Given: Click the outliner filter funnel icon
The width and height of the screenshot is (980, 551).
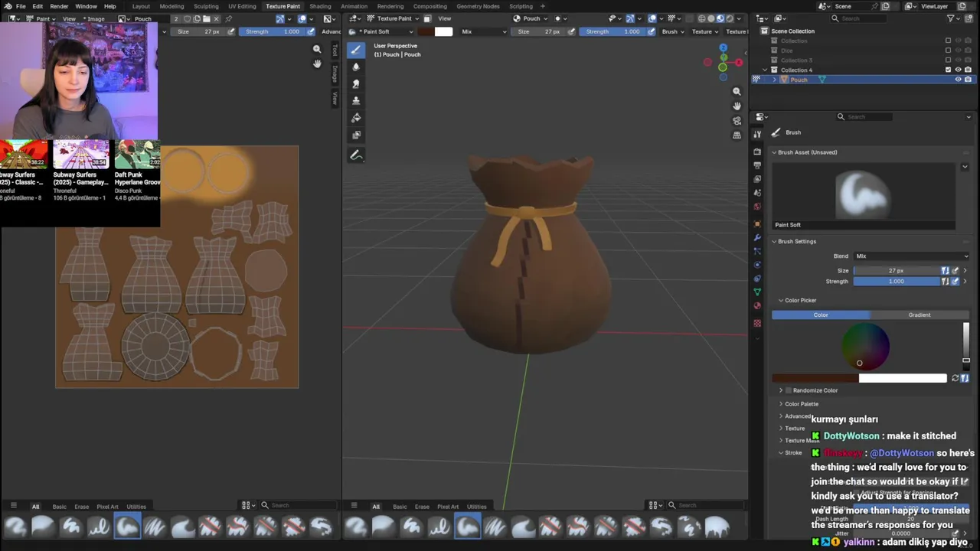Looking at the screenshot, I should [952, 18].
